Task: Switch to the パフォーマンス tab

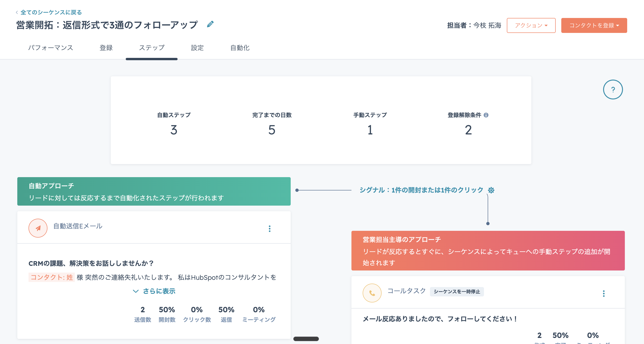Action: (x=50, y=48)
